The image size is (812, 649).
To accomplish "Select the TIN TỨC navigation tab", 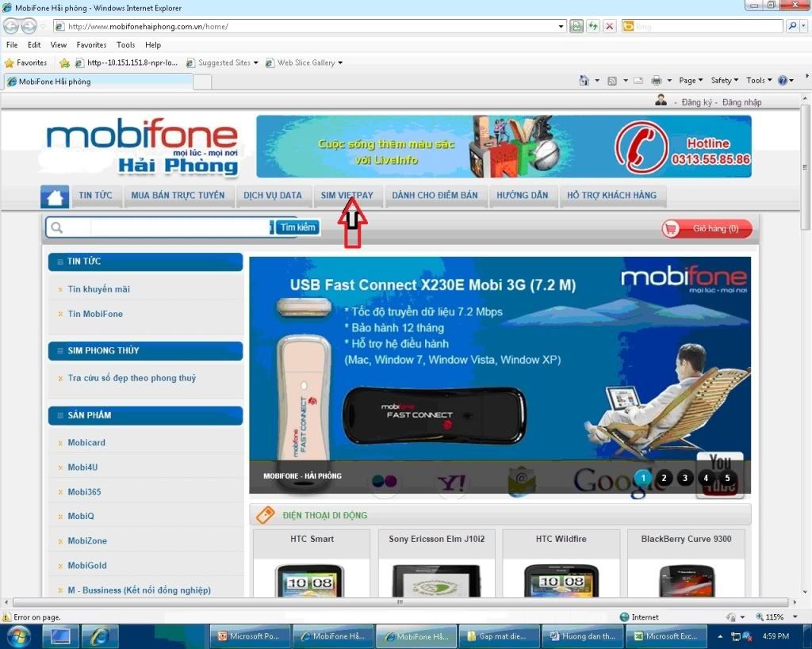I will point(95,196).
